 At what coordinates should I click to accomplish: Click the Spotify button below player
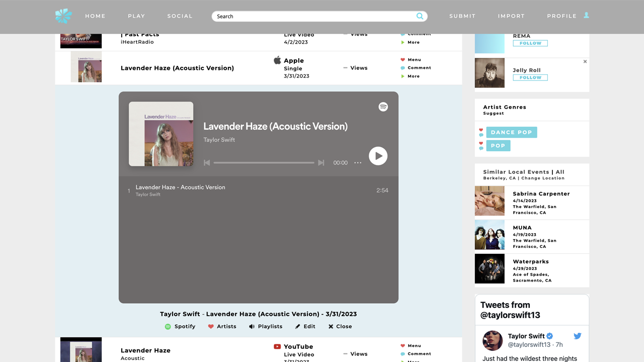(x=180, y=326)
